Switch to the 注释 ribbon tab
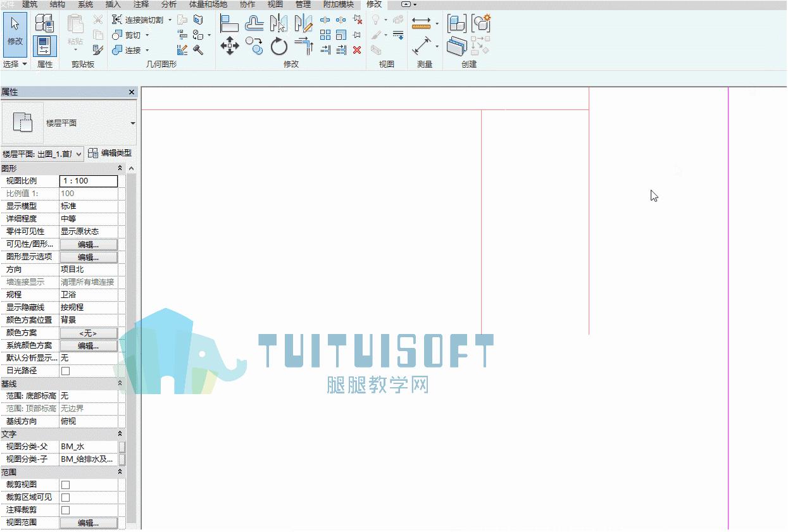Image resolution: width=788 pixels, height=532 pixels. point(141,4)
